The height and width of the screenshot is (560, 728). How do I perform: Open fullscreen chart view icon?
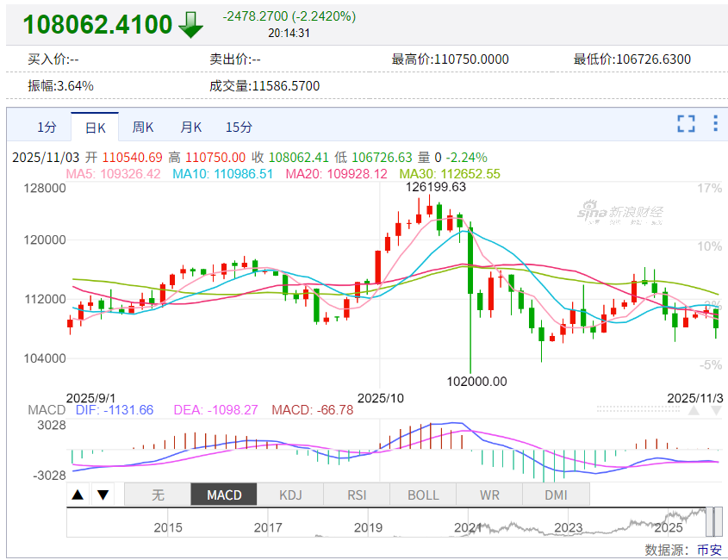click(x=686, y=123)
